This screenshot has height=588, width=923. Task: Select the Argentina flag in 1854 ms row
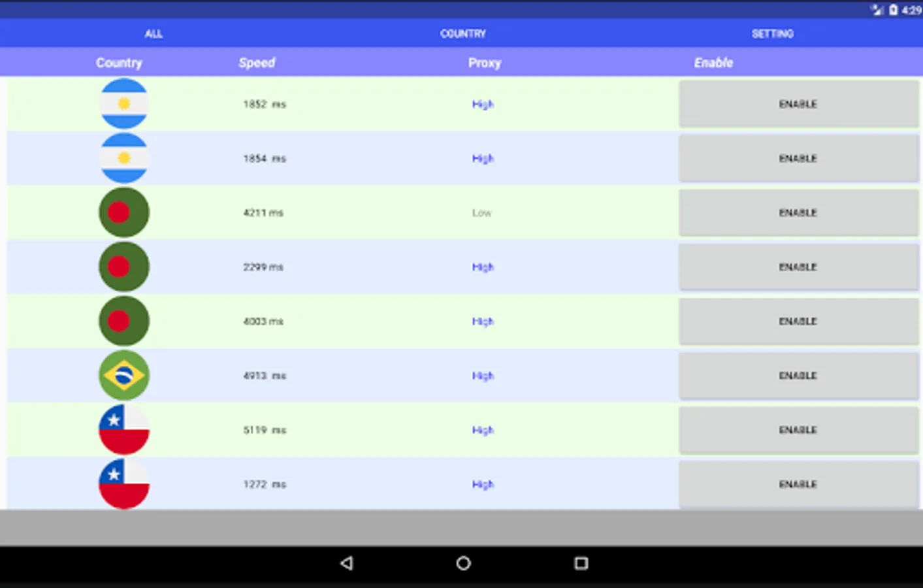point(124,158)
